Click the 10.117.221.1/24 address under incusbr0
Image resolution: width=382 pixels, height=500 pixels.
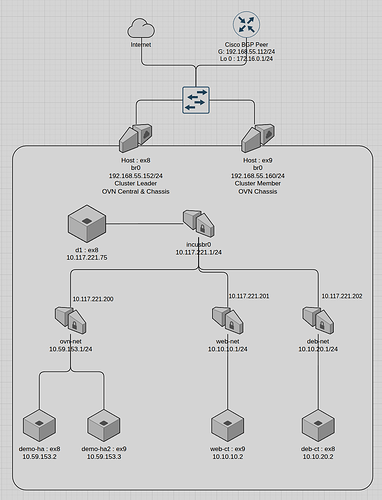[x=199, y=252]
